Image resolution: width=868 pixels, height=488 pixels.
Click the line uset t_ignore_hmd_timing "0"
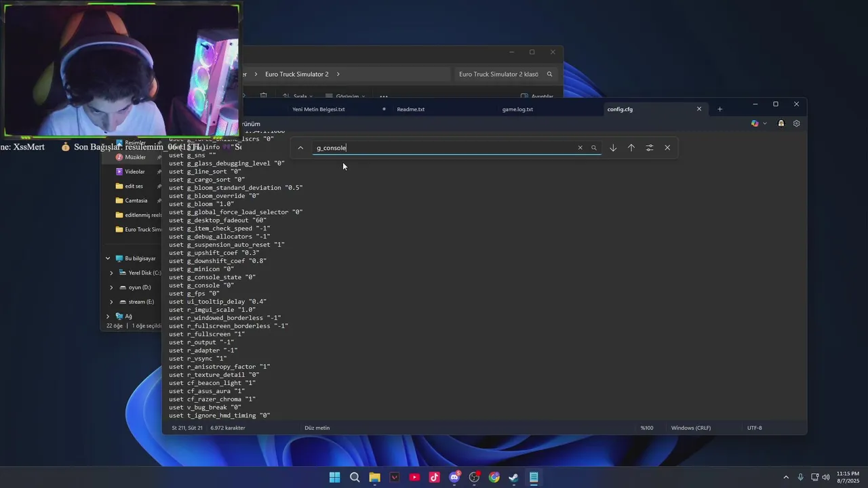point(220,415)
